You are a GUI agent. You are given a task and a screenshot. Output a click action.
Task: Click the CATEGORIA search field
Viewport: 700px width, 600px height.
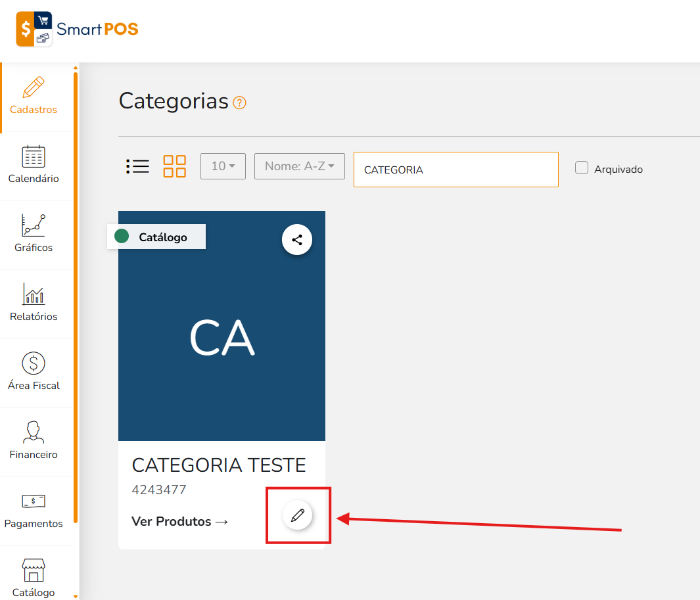click(455, 170)
